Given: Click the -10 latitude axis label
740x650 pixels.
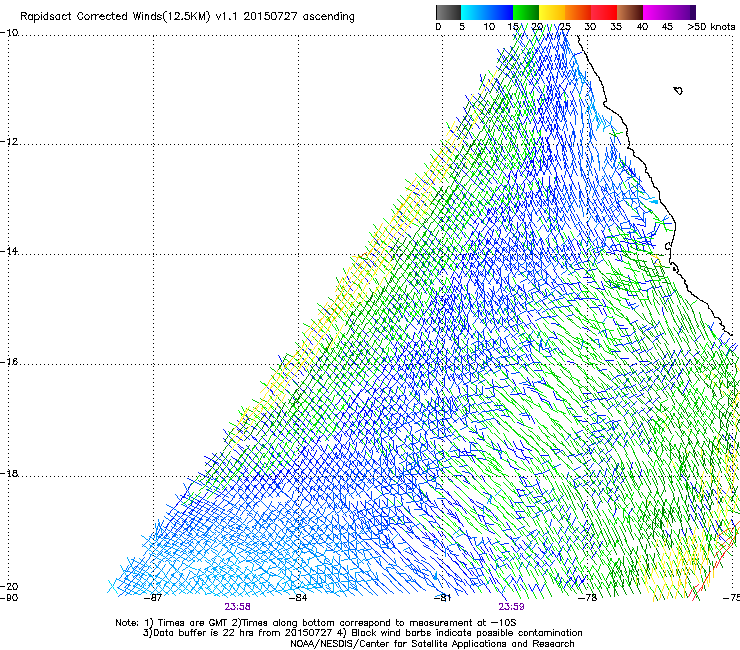Looking at the screenshot, I should [x=9, y=33].
